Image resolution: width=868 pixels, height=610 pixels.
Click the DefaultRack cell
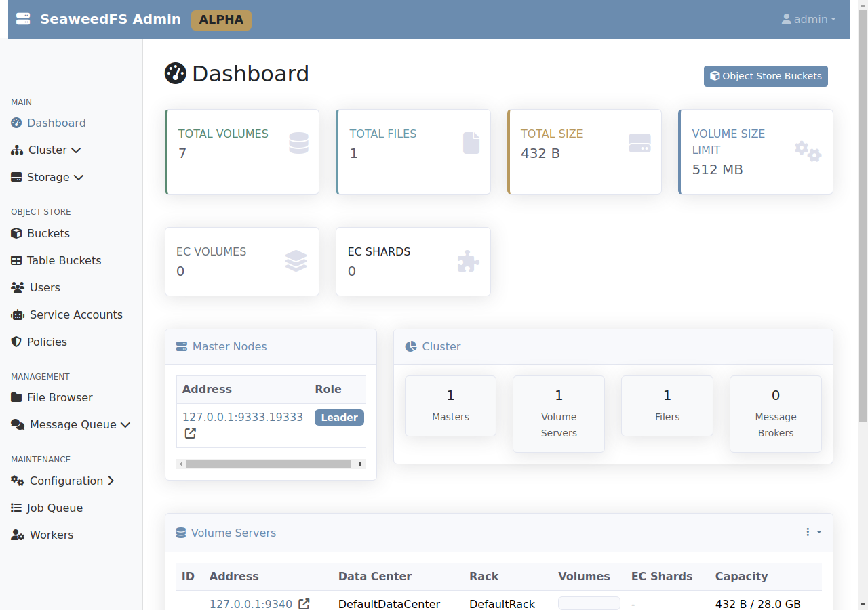click(502, 603)
